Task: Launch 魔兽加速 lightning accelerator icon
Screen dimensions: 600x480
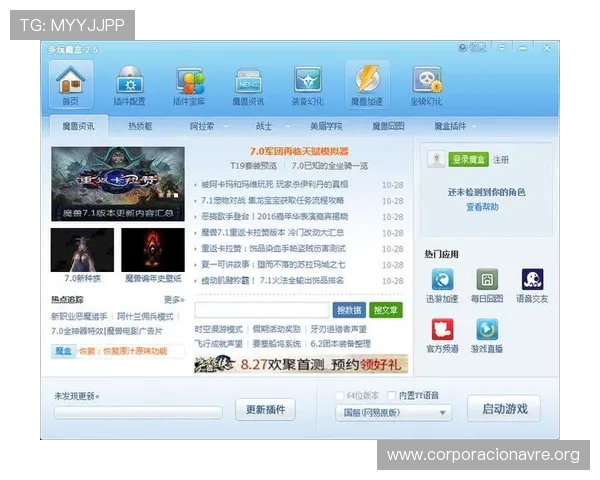Action: point(367,85)
